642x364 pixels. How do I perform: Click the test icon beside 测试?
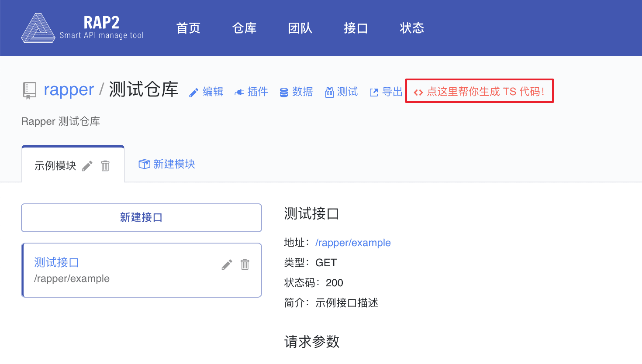(329, 92)
